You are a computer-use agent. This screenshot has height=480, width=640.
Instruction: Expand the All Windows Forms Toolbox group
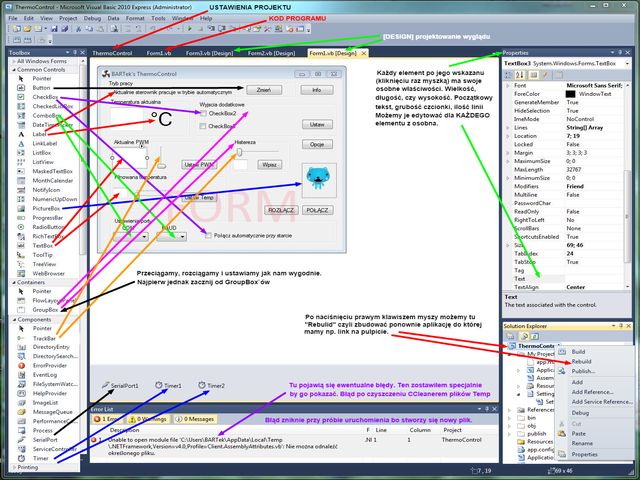[x=13, y=61]
